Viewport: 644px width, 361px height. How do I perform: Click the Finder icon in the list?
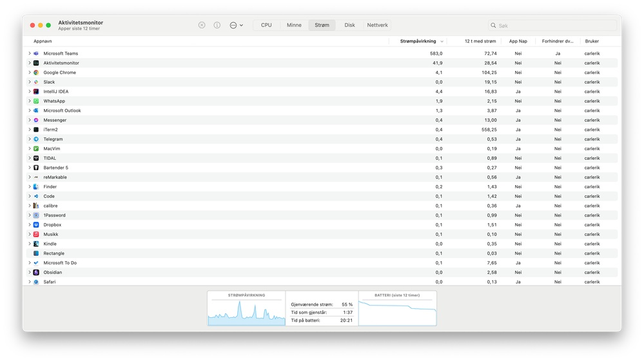36,186
